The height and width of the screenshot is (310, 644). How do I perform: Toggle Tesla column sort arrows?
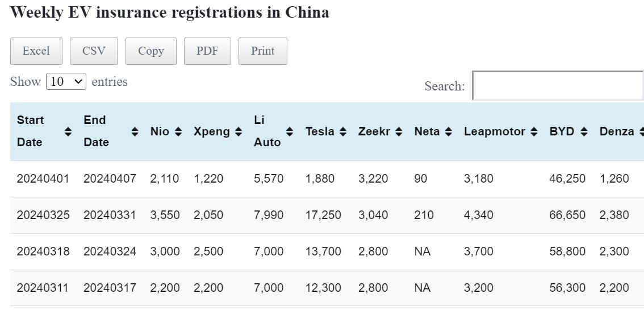(x=343, y=131)
